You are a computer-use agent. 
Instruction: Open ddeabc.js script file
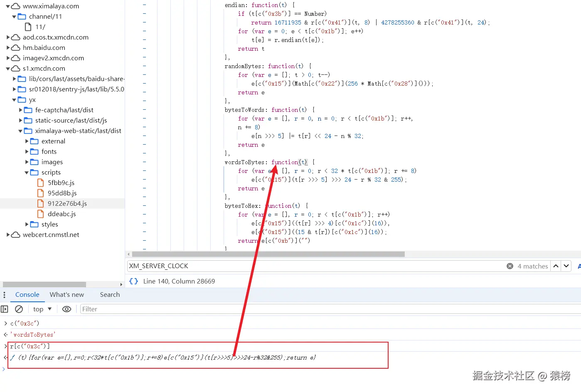(62, 214)
